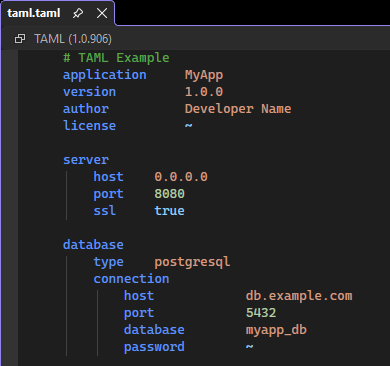Click the 'version' key
The height and width of the screenshot is (366, 390).
89,92
